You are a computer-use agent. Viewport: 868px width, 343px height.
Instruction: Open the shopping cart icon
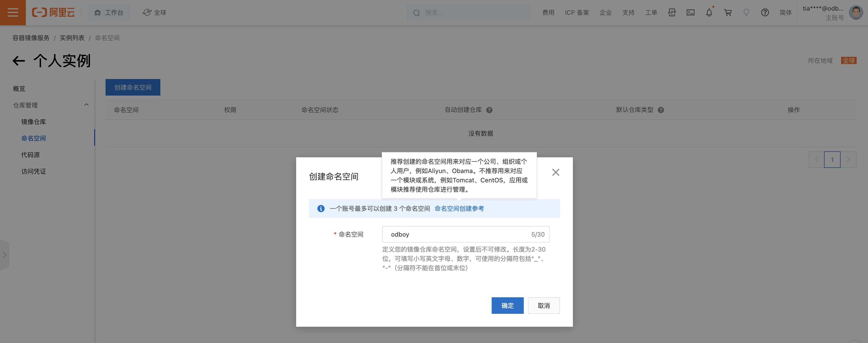coord(728,13)
